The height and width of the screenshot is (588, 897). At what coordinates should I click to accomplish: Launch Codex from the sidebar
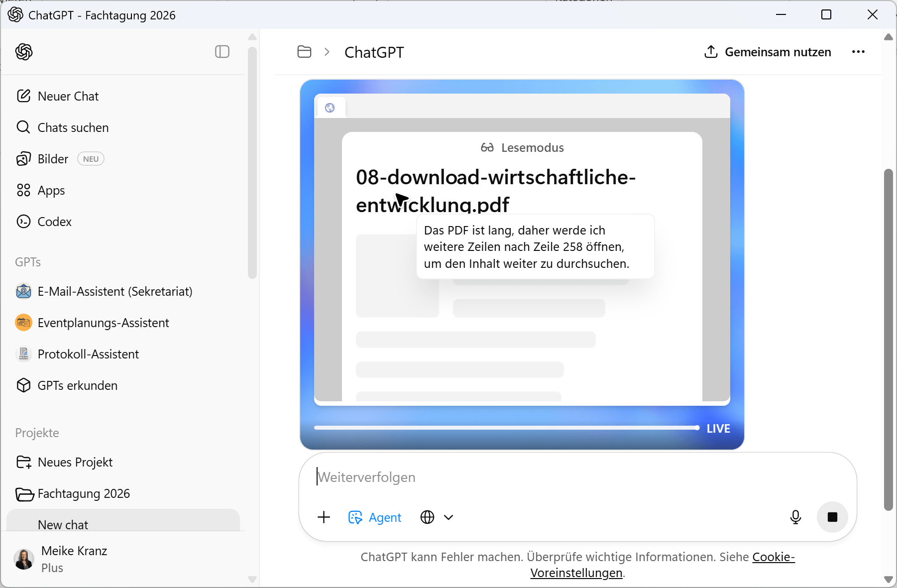[54, 222]
